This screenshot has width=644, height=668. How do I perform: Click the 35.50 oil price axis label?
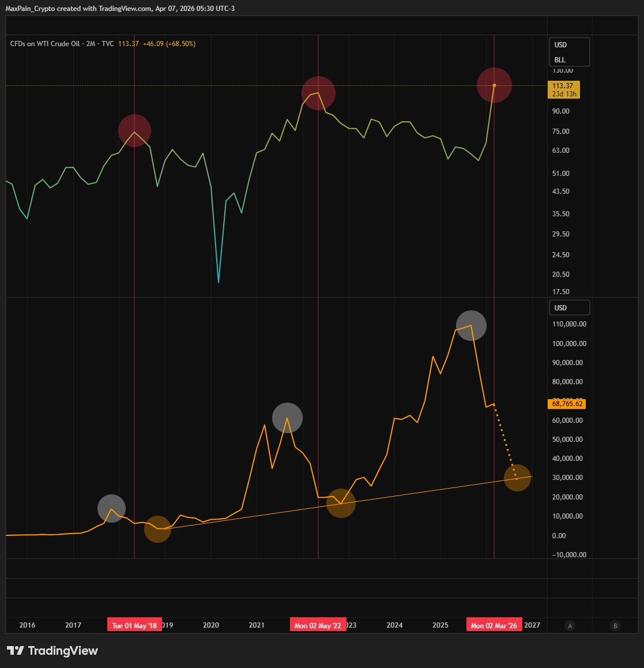tap(561, 214)
